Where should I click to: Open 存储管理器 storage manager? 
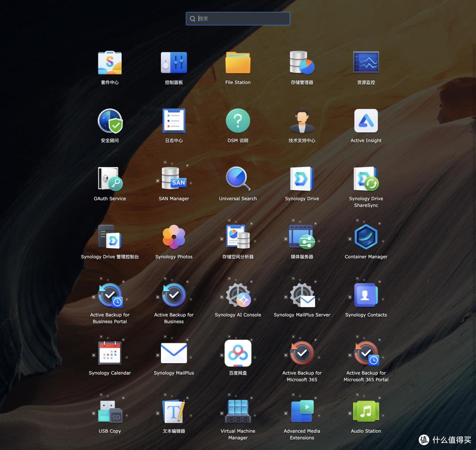point(302,63)
